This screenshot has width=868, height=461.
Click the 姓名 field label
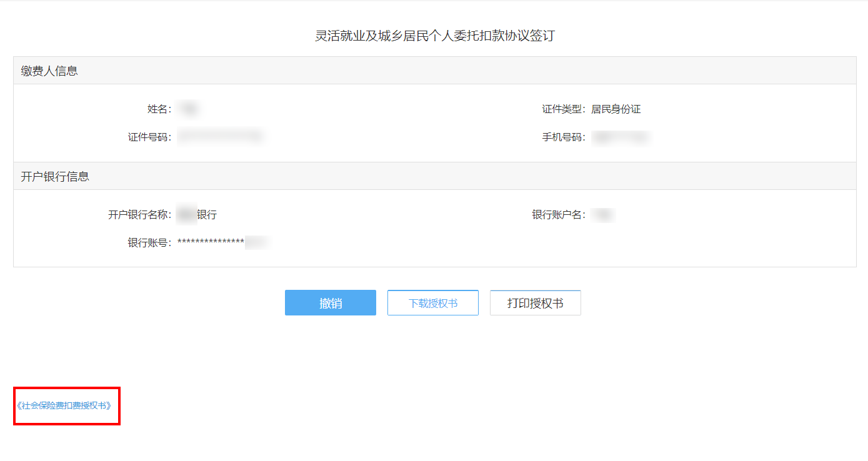pyautogui.click(x=159, y=109)
